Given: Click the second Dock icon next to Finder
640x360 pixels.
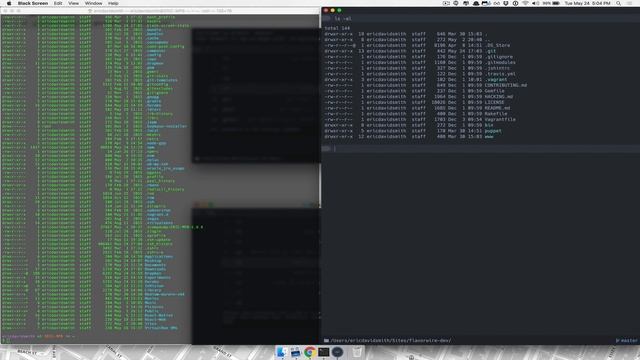Looking at the screenshot, I should click(296, 352).
